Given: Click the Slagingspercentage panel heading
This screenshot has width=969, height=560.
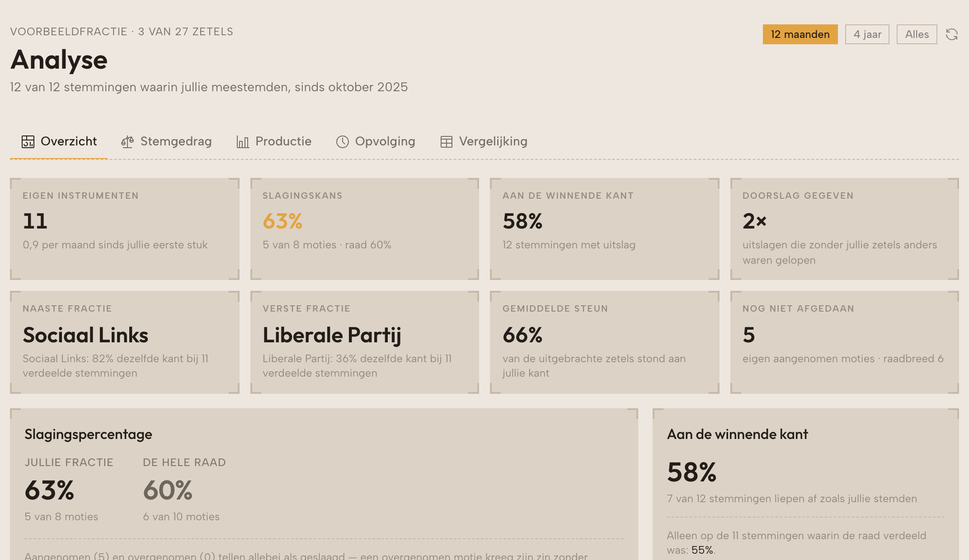Looking at the screenshot, I should click(88, 434).
